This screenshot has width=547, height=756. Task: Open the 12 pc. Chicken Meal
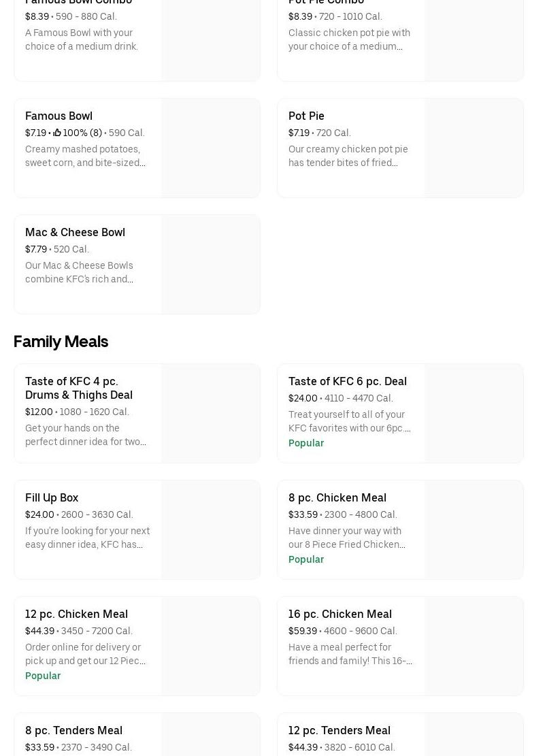coord(76,614)
